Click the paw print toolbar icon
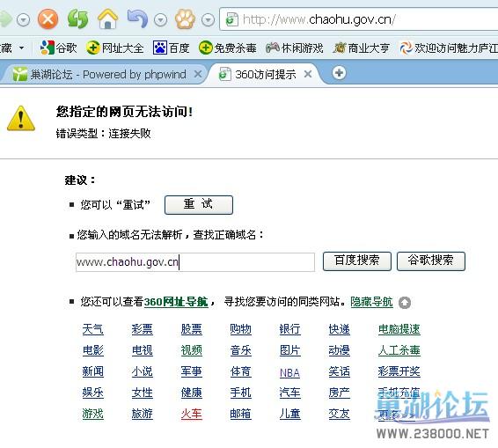498x448 pixels. (x=185, y=19)
